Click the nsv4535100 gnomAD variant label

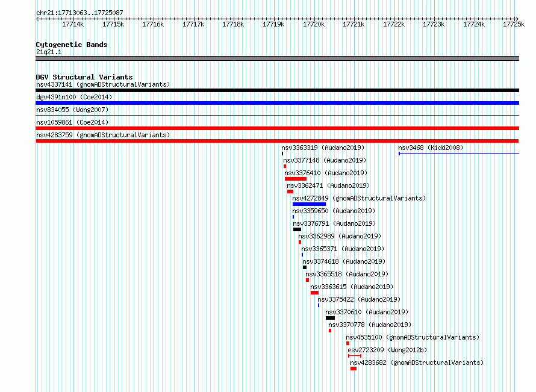(x=413, y=337)
